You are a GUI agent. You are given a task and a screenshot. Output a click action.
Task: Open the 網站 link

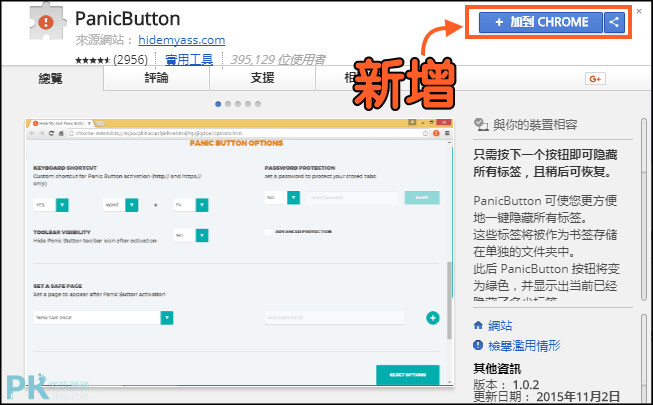point(500,325)
